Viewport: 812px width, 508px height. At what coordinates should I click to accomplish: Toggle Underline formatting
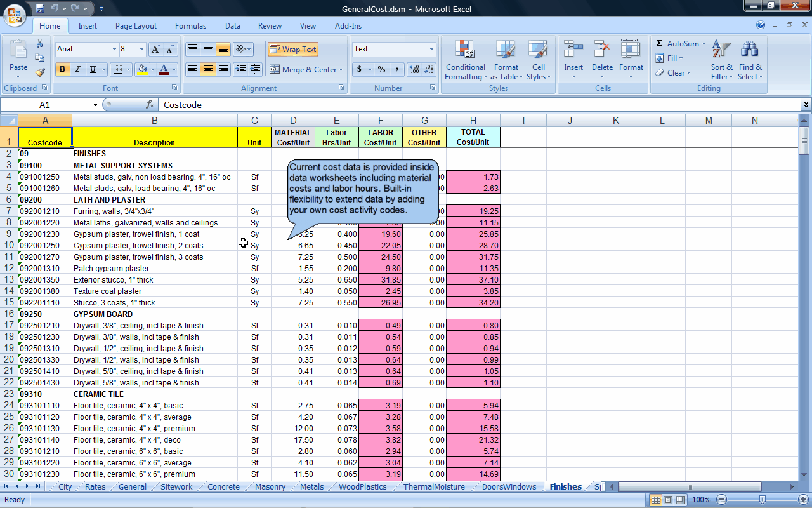pyautogui.click(x=93, y=69)
